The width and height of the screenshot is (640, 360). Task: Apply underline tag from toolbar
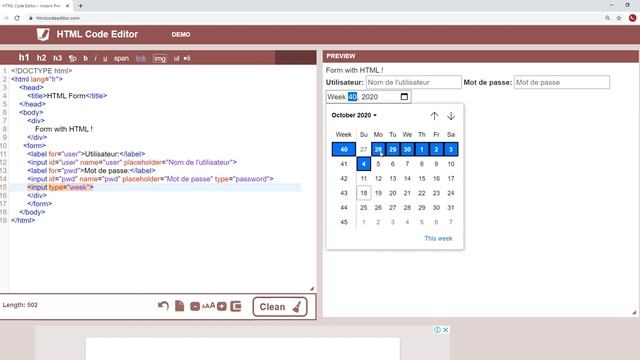[105, 58]
